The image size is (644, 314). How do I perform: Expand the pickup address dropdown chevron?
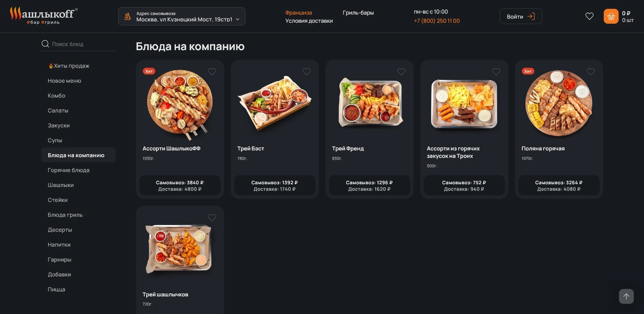click(x=238, y=19)
